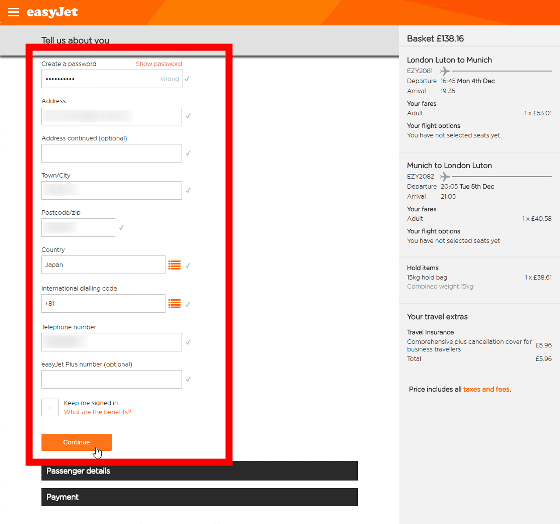560x524 pixels.
Task: Click the Postcode validation checkmark
Action: pyautogui.click(x=121, y=228)
